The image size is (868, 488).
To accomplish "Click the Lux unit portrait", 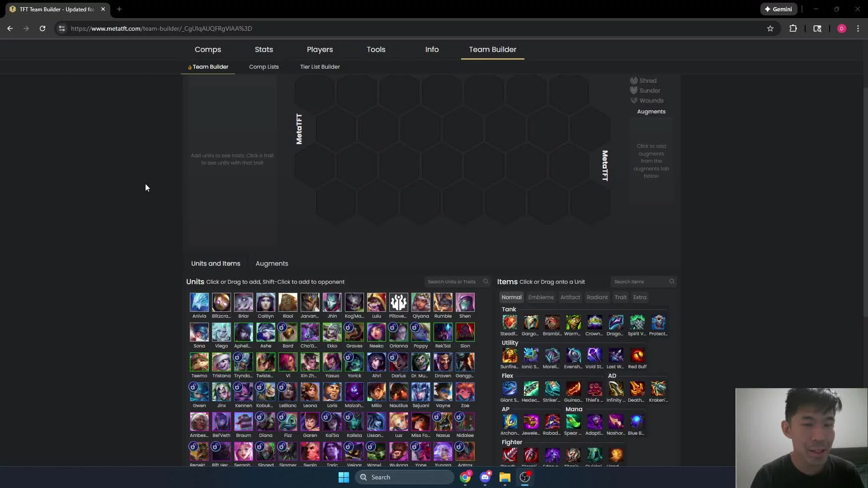I will (x=398, y=422).
